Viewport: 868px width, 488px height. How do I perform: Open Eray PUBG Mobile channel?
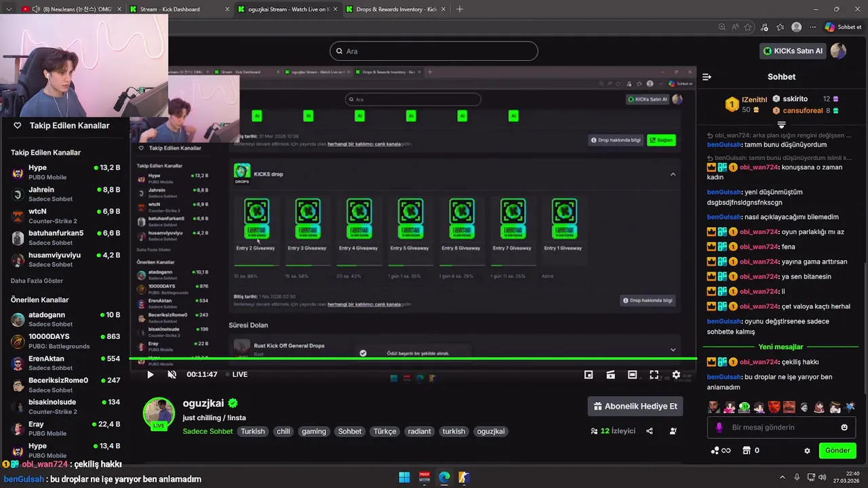(65, 428)
